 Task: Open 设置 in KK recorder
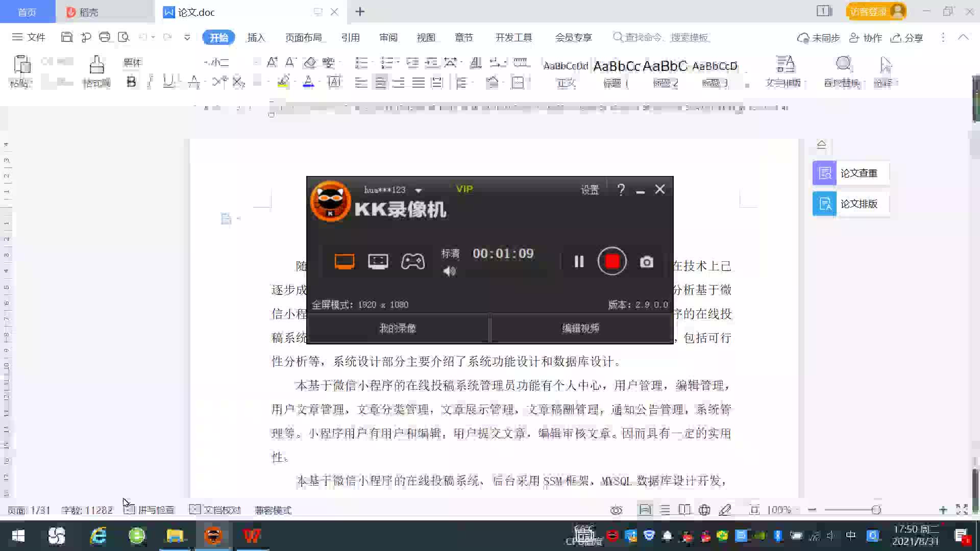[590, 190]
